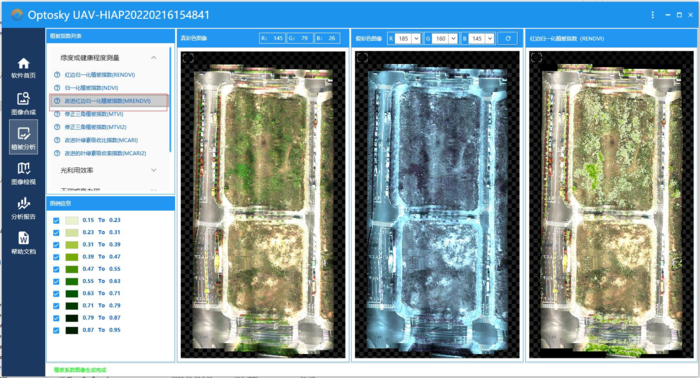The height and width of the screenshot is (378, 700).
Task: Open the title bar three-dot menu
Action: (x=653, y=15)
